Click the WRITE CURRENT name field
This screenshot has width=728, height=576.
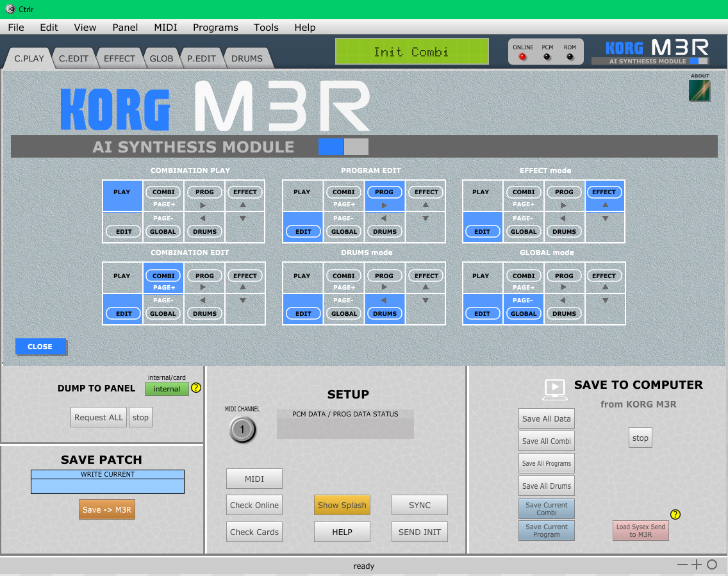tap(108, 486)
